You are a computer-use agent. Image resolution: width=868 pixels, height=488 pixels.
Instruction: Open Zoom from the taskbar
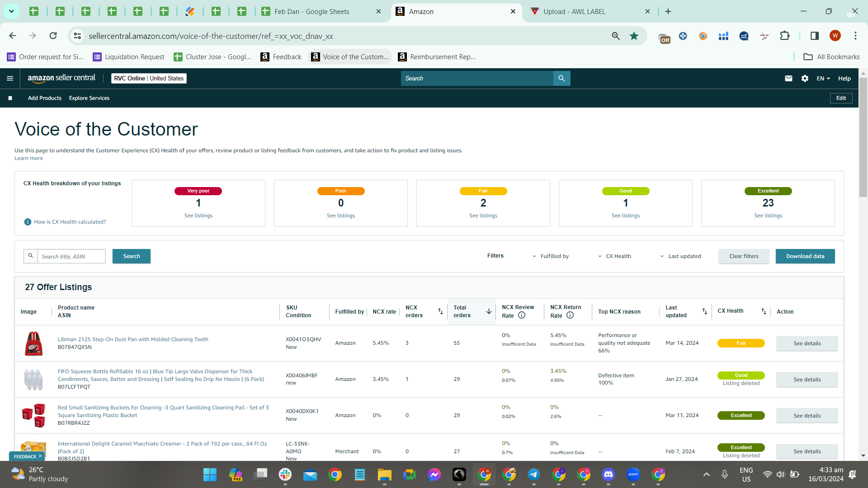pyautogui.click(x=633, y=474)
